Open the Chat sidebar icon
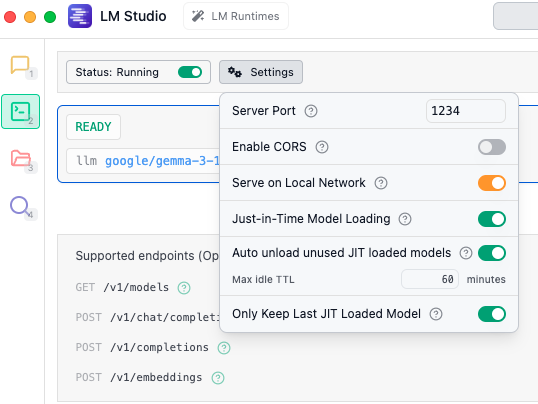This screenshot has width=538, height=404. point(20,65)
